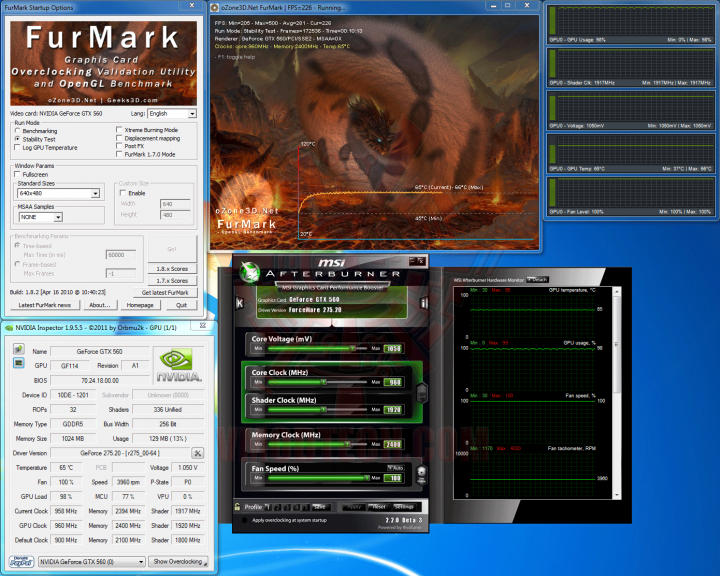The width and height of the screenshot is (720, 576).
Task: Click the Core Voltage slider handle
Action: coord(353,349)
